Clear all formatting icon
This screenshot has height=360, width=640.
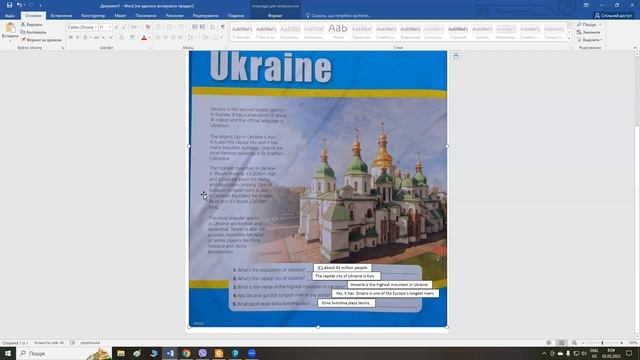(148, 27)
